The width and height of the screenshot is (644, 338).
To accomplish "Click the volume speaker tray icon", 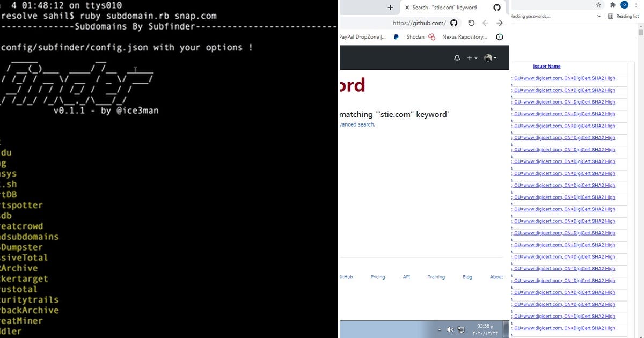I will 450,329.
